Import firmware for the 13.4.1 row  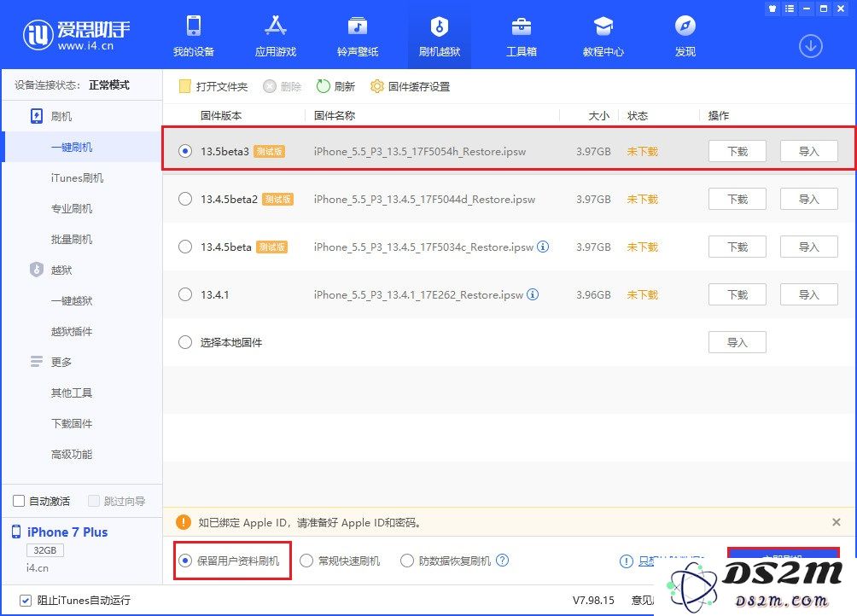click(809, 294)
